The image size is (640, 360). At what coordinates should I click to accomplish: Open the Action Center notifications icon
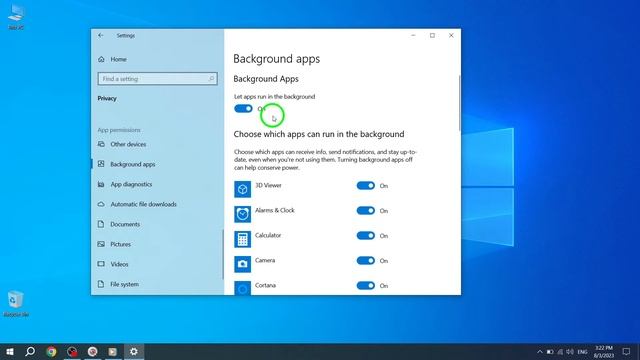[627, 352]
